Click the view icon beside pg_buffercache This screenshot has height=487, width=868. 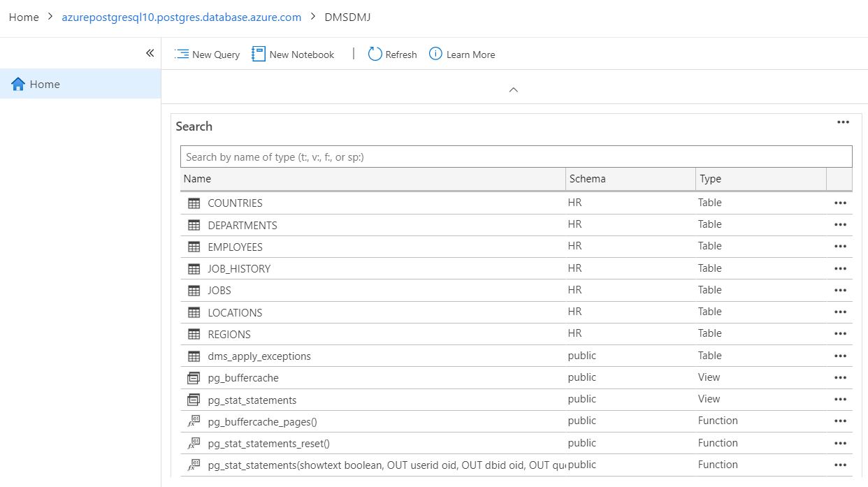193,377
